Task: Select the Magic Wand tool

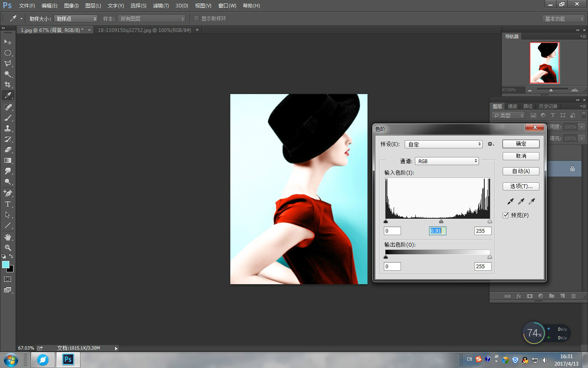Action: point(7,74)
